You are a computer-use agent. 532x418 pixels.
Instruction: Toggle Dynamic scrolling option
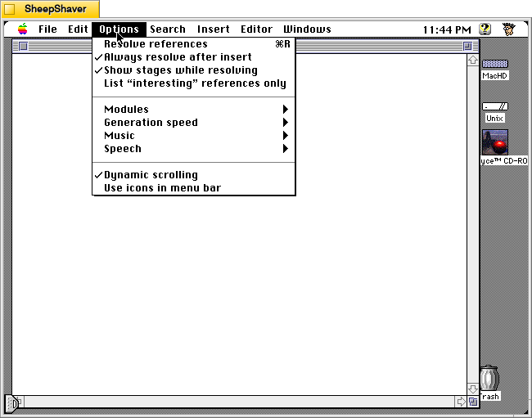[194, 175]
